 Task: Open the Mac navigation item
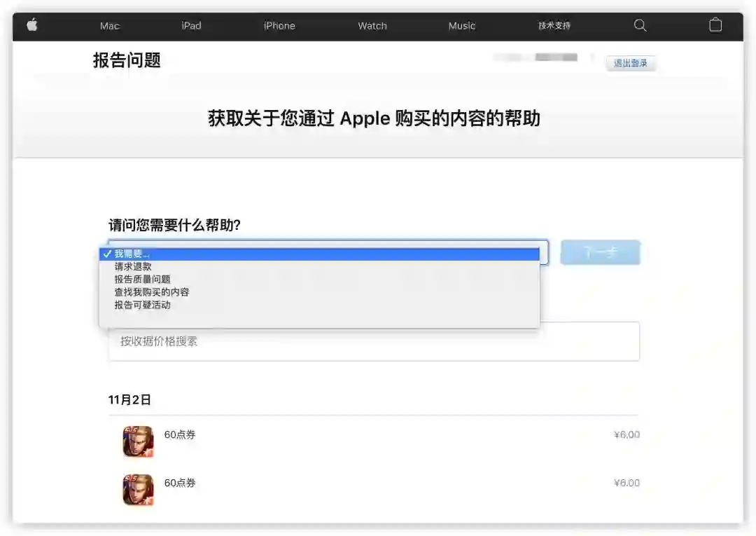[x=109, y=26]
